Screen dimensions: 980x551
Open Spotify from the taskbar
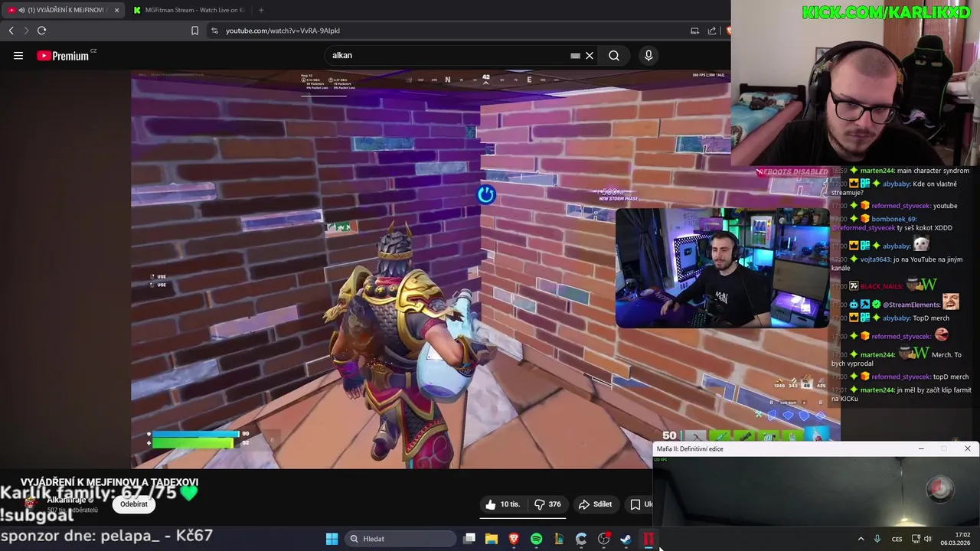536,539
